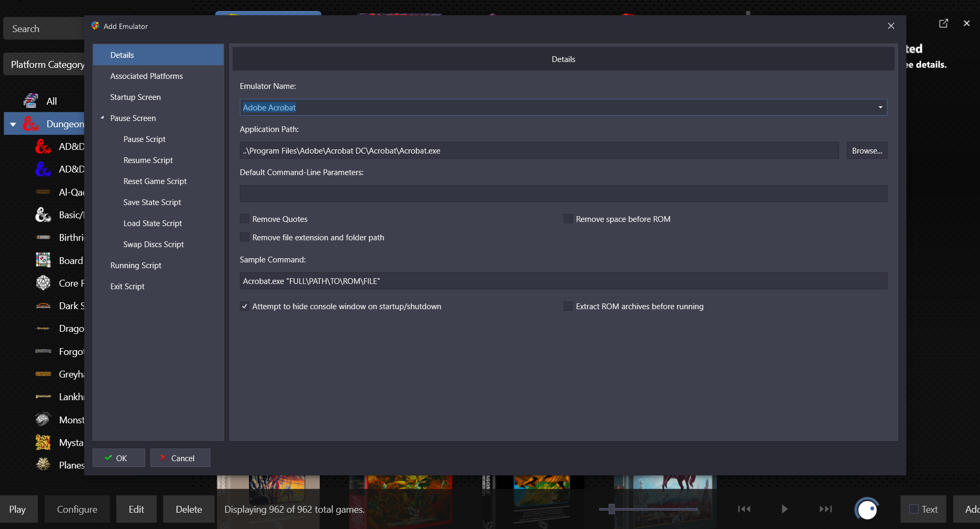Toggle the Text checkbox in bottom bar
Screen dimensions: 980x529
914,509
